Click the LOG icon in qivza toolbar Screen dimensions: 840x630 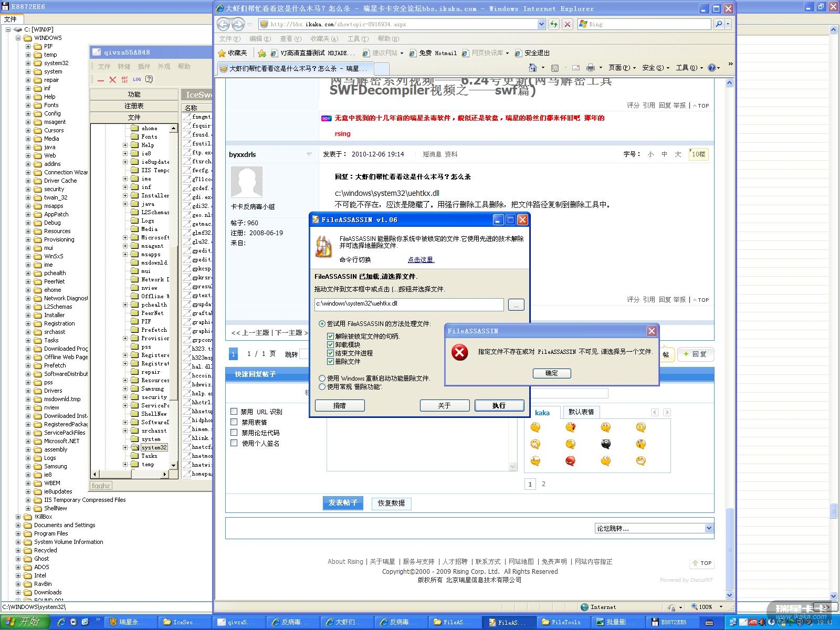coord(137,80)
